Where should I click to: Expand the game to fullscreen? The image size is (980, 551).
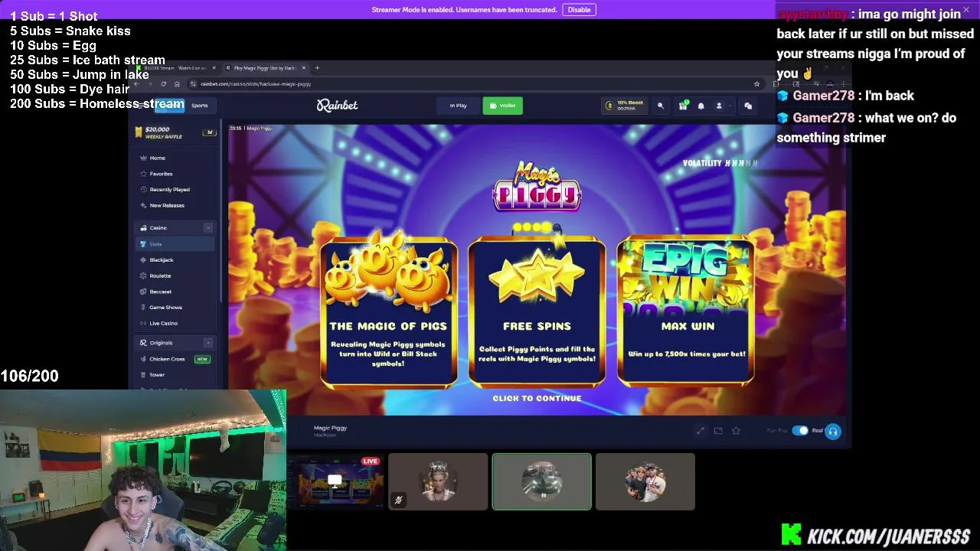(701, 431)
